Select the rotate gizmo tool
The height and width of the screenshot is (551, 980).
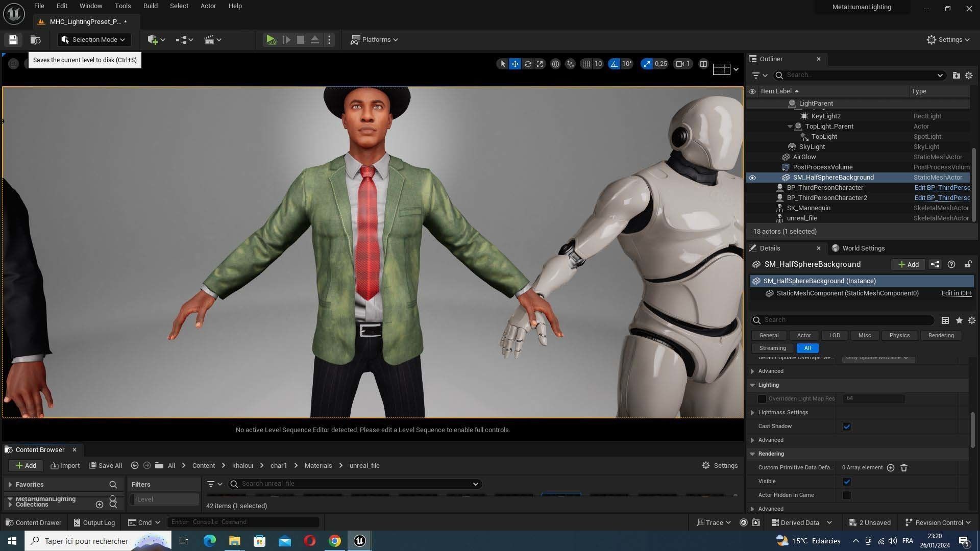528,64
